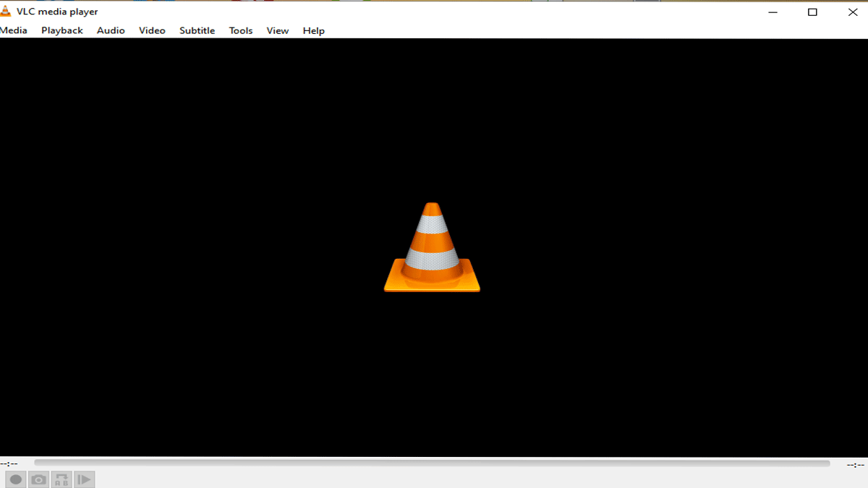868x488 pixels.
Task: Expand the Subtitle menu
Action: (x=197, y=30)
